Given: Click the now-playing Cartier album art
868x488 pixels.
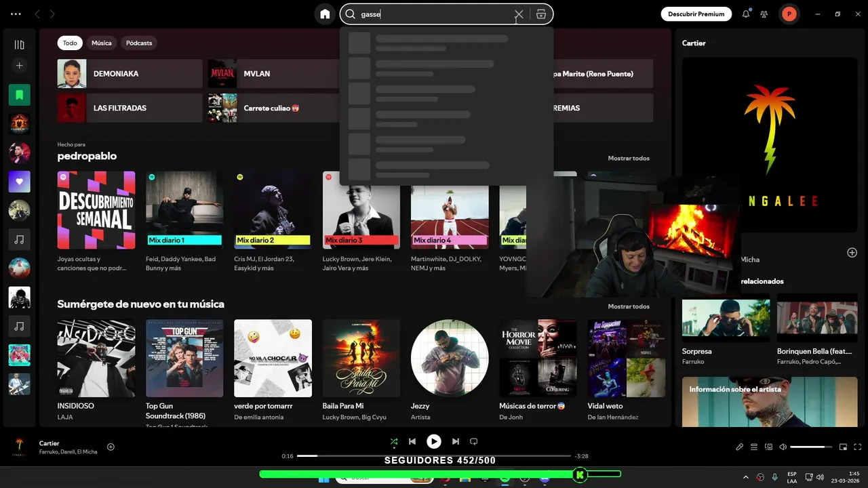Looking at the screenshot, I should [x=19, y=447].
